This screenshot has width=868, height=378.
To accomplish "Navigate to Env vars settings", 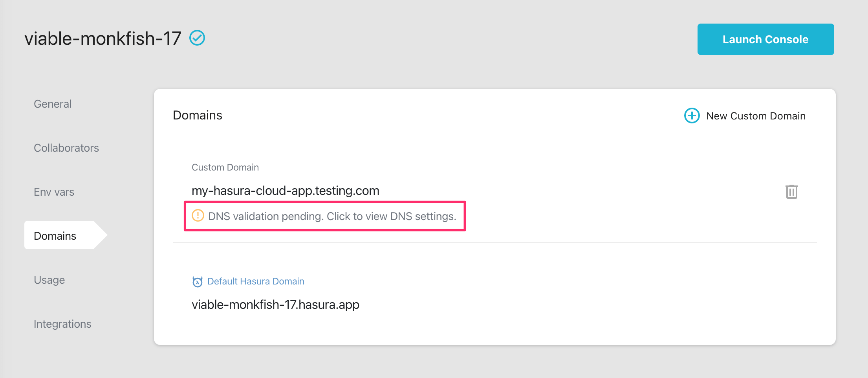I will point(54,192).
